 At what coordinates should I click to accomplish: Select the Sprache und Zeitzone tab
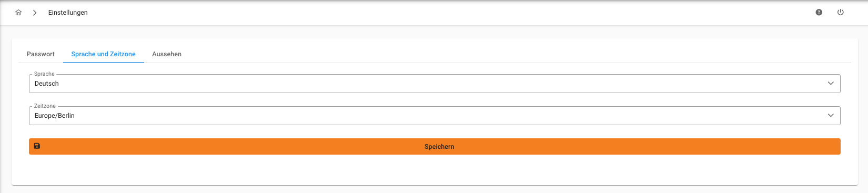[104, 54]
